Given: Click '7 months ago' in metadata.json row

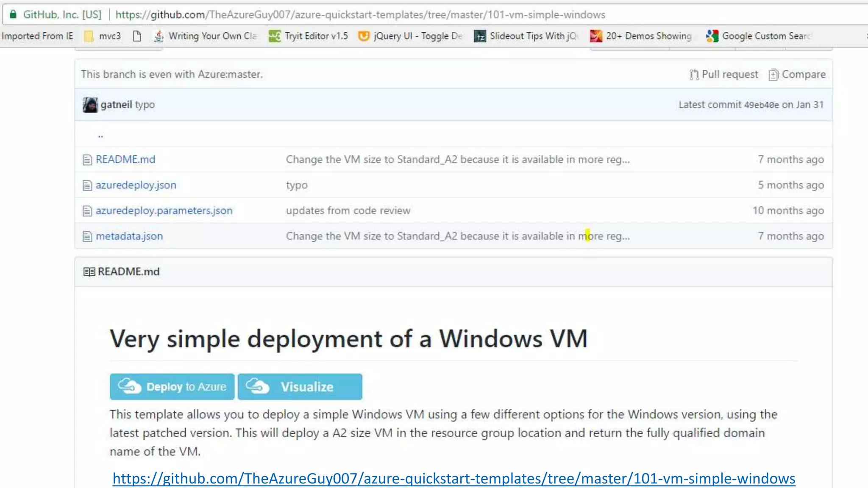Looking at the screenshot, I should [x=791, y=236].
